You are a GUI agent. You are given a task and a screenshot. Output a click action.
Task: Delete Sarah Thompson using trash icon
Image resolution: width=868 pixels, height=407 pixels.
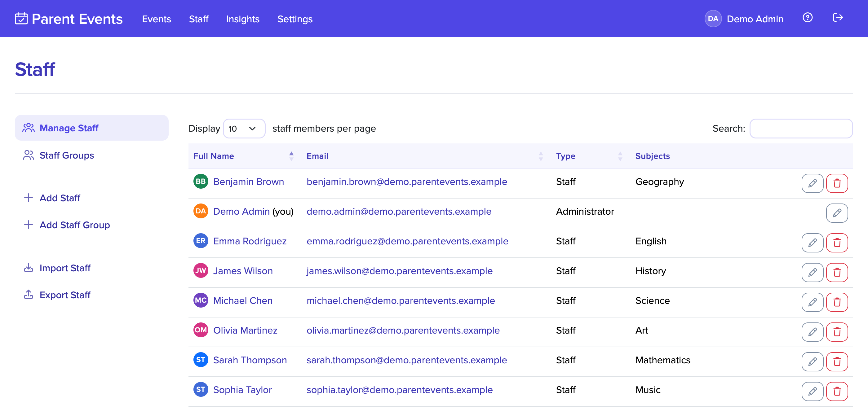point(837,361)
